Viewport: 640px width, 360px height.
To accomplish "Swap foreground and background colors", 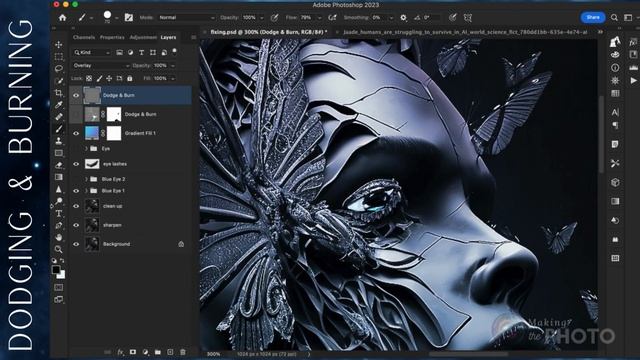I will [x=62, y=260].
